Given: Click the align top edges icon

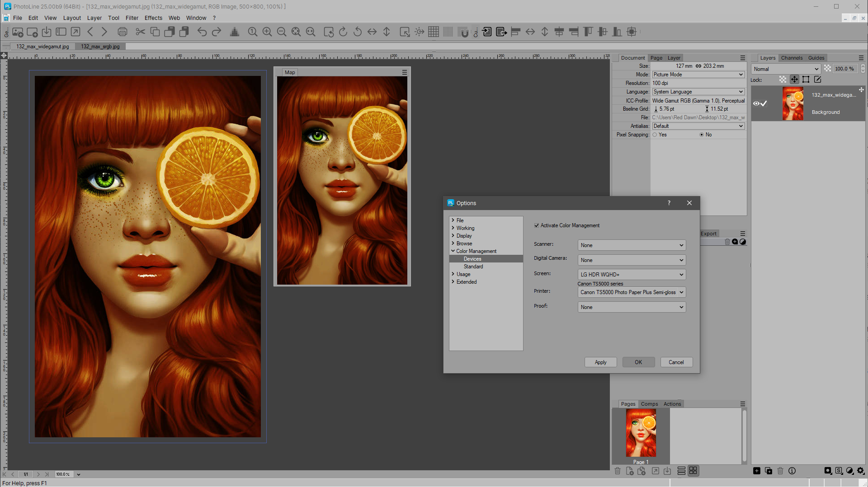Looking at the screenshot, I should point(588,32).
